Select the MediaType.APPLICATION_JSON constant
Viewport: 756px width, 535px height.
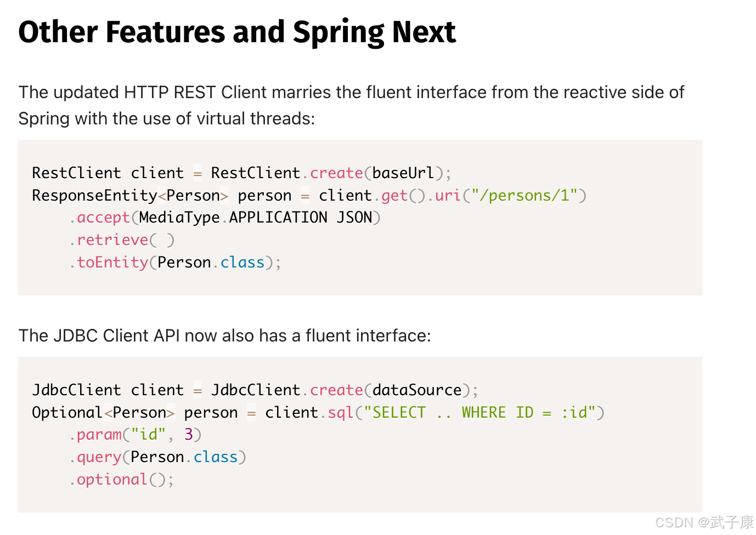pos(255,217)
